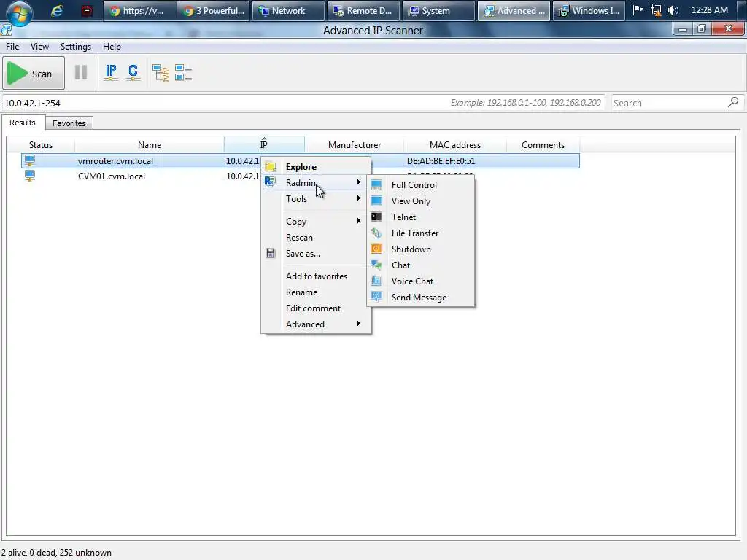Image resolution: width=747 pixels, height=560 pixels.
Task: Switch to the Favorites tab
Action: click(69, 122)
